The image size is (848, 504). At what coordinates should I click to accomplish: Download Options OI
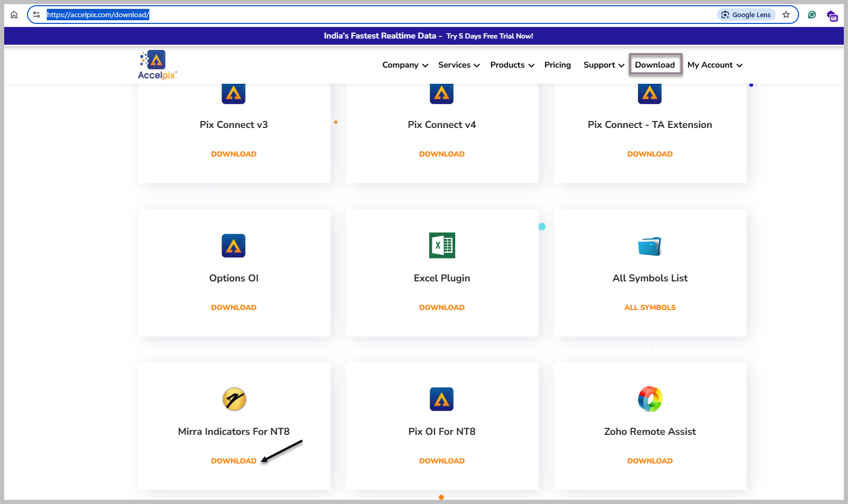pyautogui.click(x=234, y=307)
